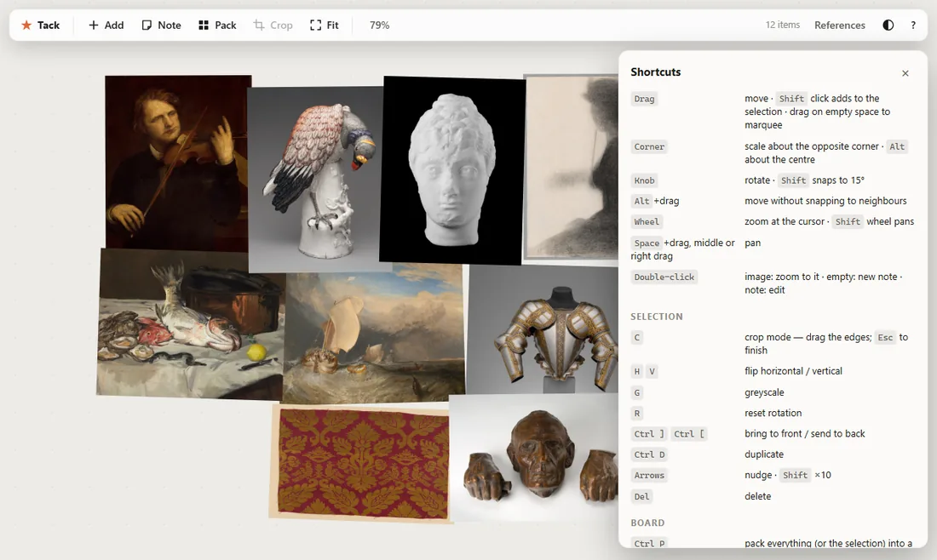Click the Shortcuts panel heading
Screen dimensions: 937x560
(x=656, y=71)
